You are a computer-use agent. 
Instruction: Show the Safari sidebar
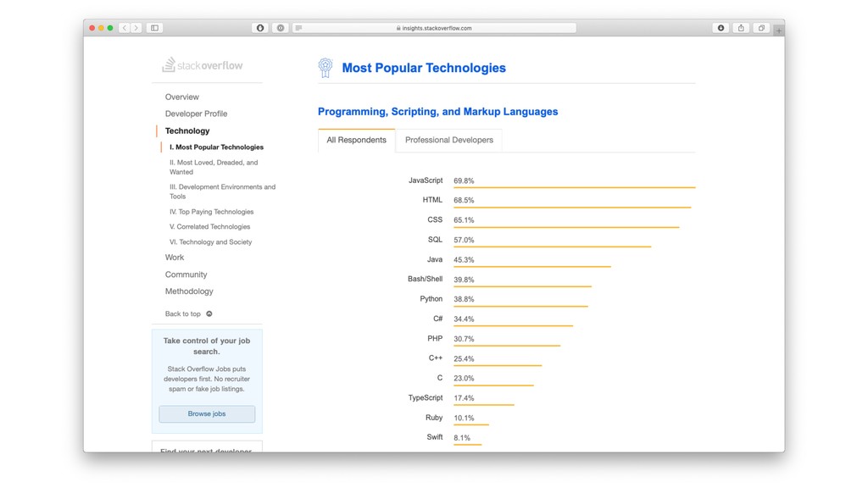(x=155, y=28)
